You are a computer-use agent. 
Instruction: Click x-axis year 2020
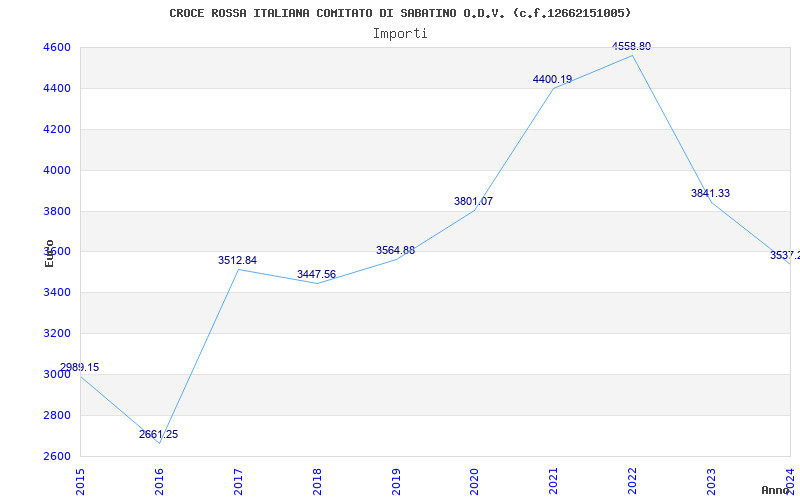pyautogui.click(x=474, y=482)
